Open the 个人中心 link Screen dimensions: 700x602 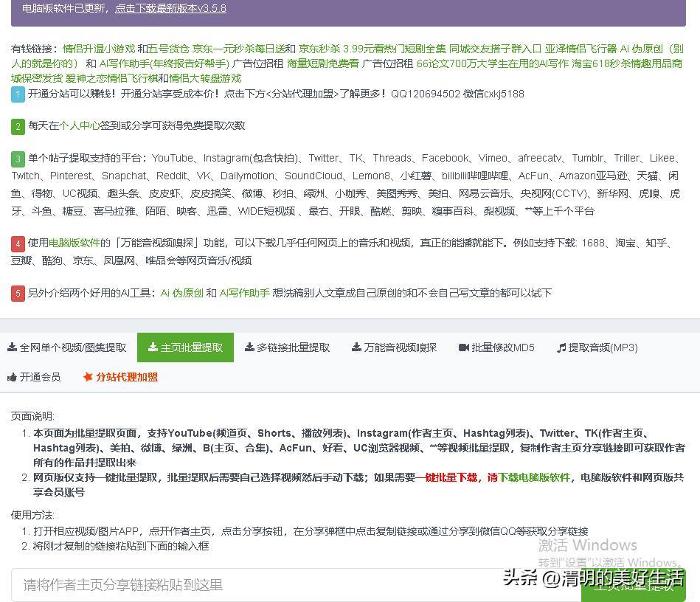[80, 125]
